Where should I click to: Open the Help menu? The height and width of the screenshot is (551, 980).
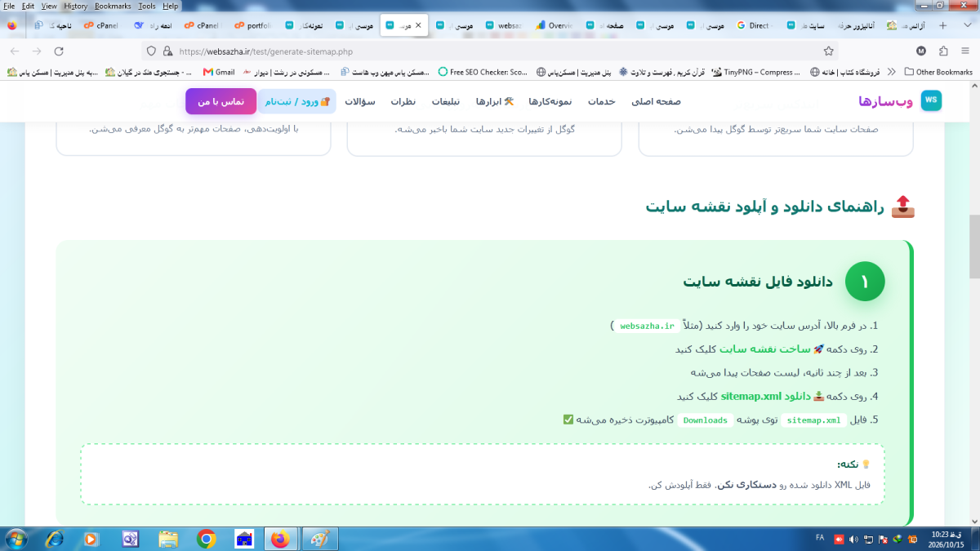pos(170,6)
